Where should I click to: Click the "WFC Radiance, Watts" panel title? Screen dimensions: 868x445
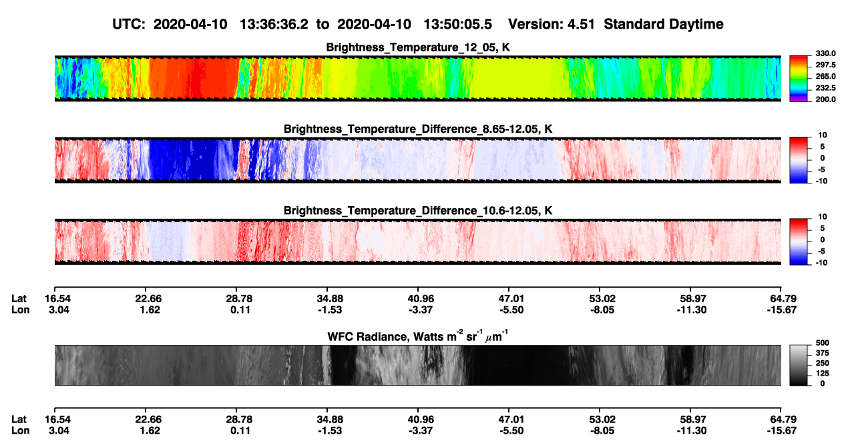418,336
